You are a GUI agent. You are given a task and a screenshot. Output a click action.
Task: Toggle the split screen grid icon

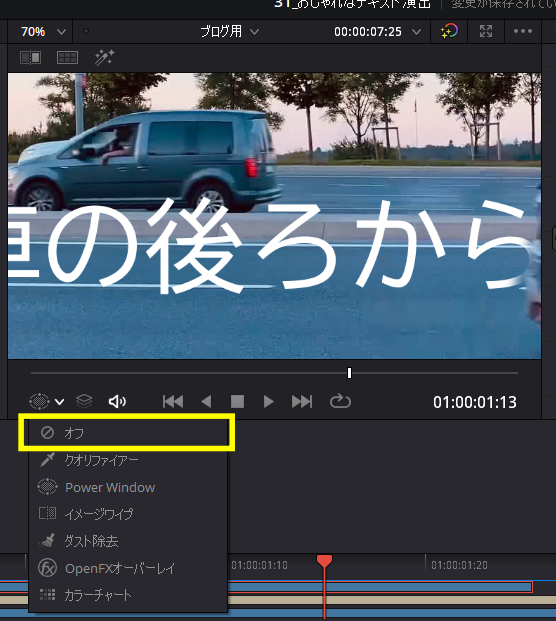(x=67, y=58)
